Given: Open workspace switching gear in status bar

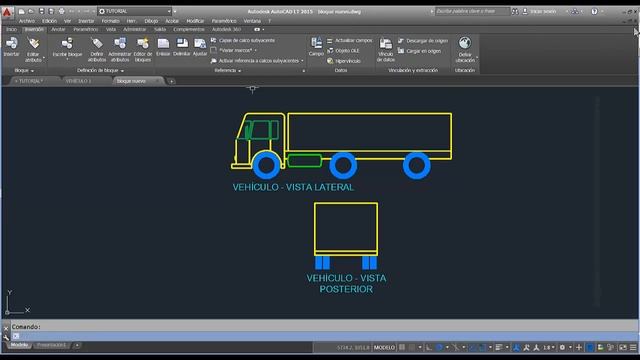Looking at the screenshot, I should 562,348.
